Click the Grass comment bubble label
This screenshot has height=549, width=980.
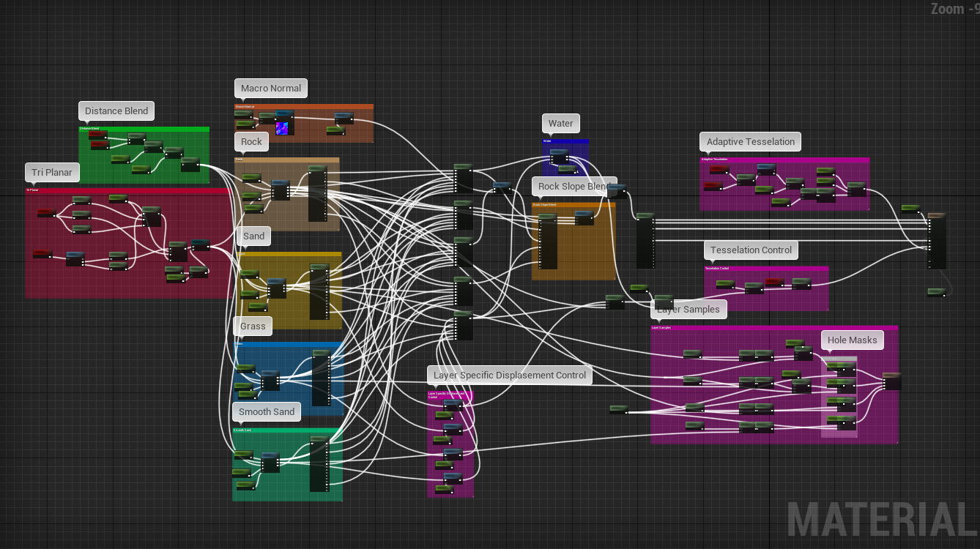point(253,326)
